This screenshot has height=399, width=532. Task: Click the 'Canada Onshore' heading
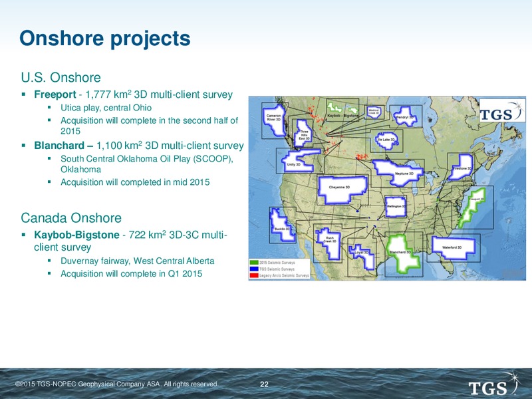pos(71,218)
